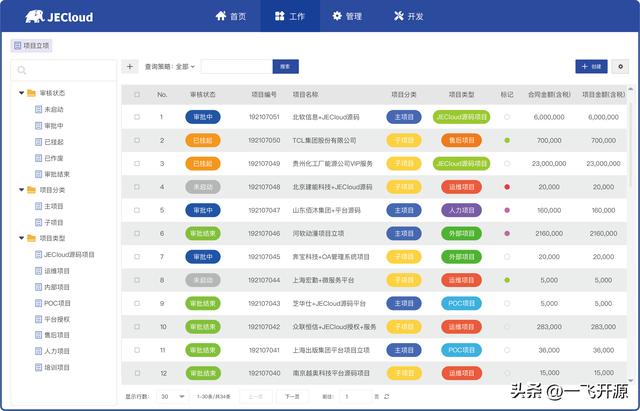This screenshot has height=411, width=640.
Task: Select the 人力项目 tree filter
Action: [x=57, y=351]
